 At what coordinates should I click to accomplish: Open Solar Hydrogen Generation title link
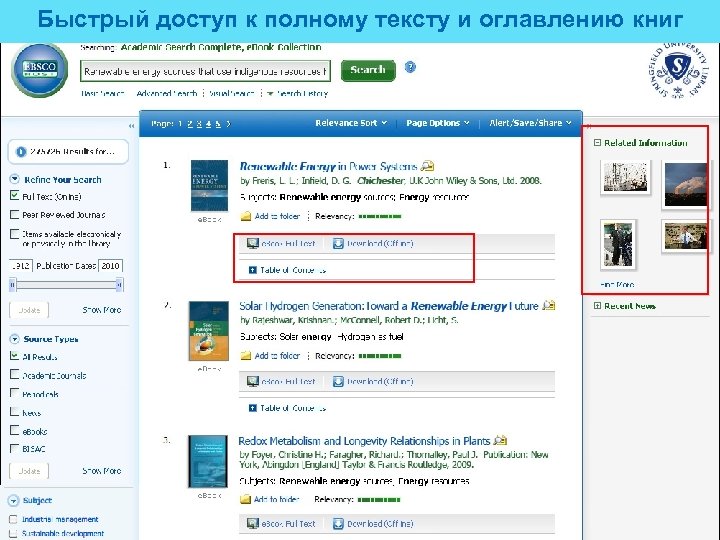(388, 306)
